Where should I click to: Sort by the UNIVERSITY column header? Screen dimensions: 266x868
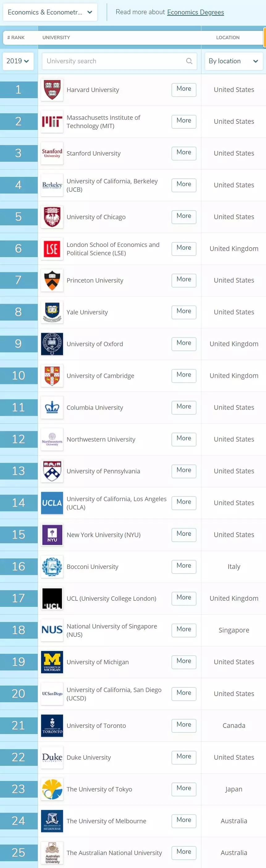click(56, 38)
